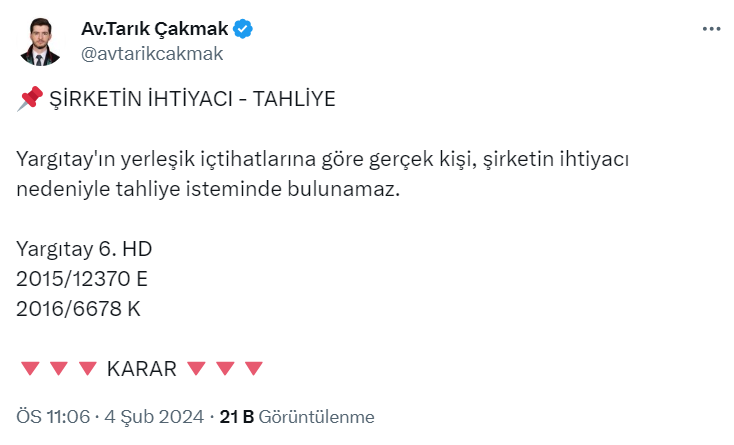Image resolution: width=734 pixels, height=445 pixels.
Task: Click the red pushpin emoji icon
Action: [x=30, y=98]
